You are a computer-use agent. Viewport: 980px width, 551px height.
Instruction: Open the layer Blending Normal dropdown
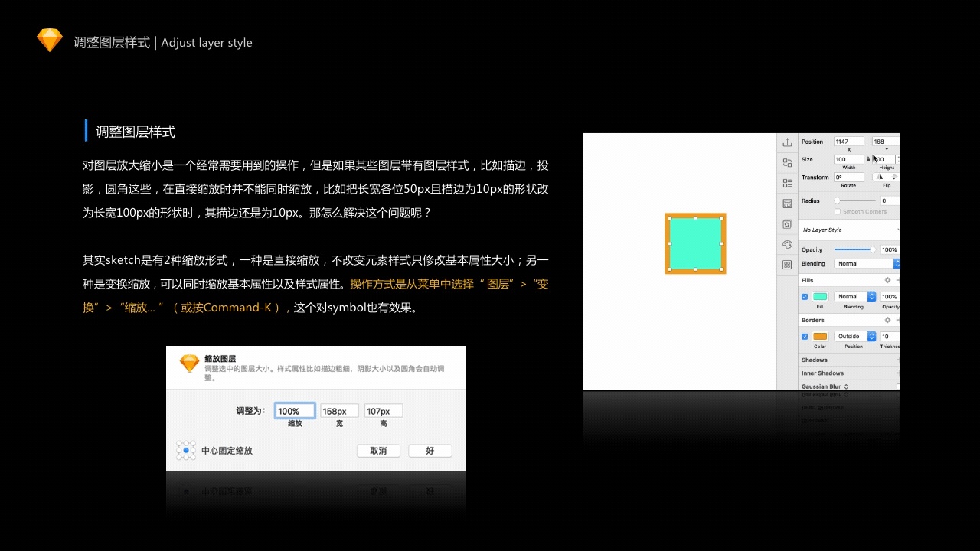click(x=867, y=263)
